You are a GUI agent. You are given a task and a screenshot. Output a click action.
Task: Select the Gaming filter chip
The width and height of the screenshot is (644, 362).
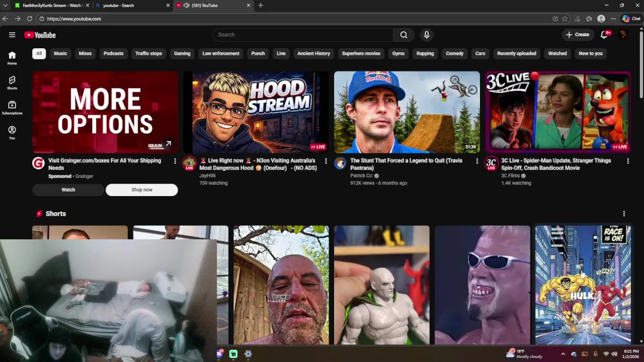(x=182, y=53)
